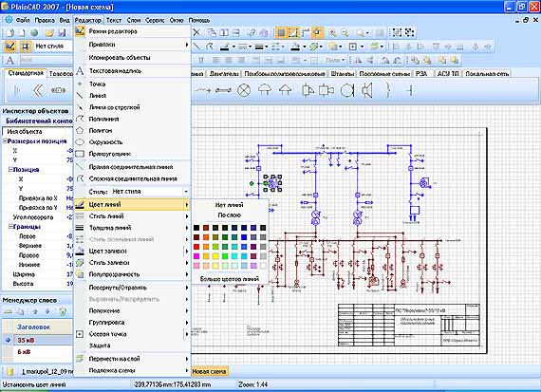Click the polyline curve icon in the second toolbar
Image resolution: width=541 pixels, height=392 pixels.
coord(209,47)
